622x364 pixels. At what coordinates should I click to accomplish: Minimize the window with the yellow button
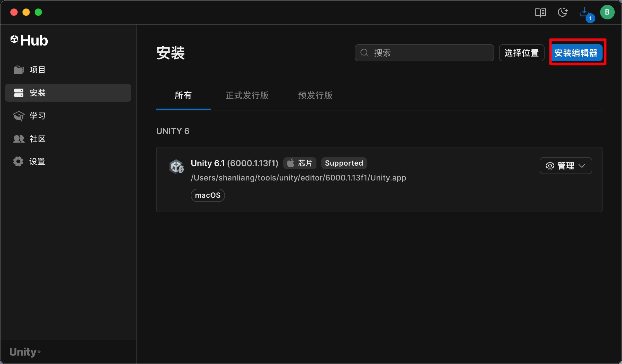(x=26, y=12)
